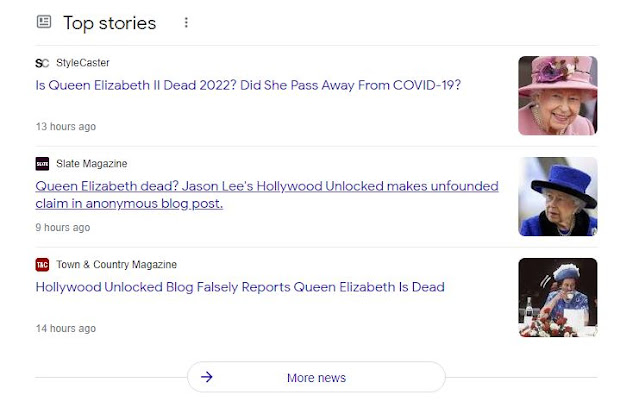The width and height of the screenshot is (639, 414).
Task: Click the Slate Magazine favicon
Action: point(42,163)
